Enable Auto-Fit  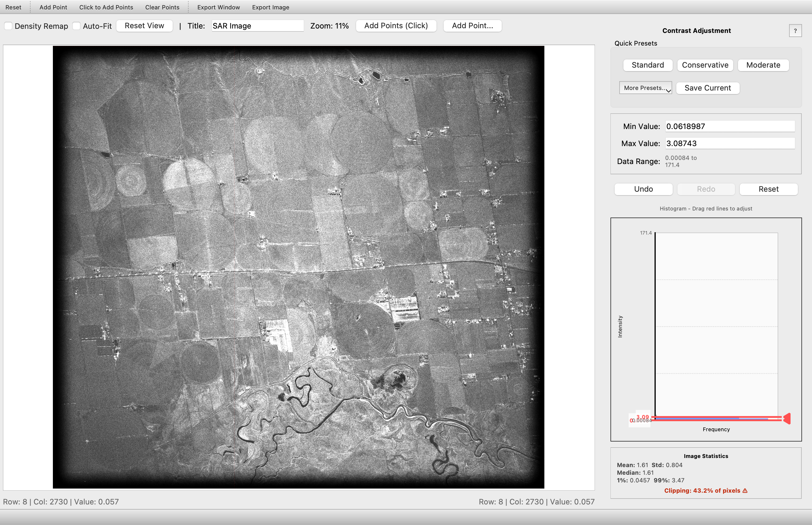tap(77, 26)
